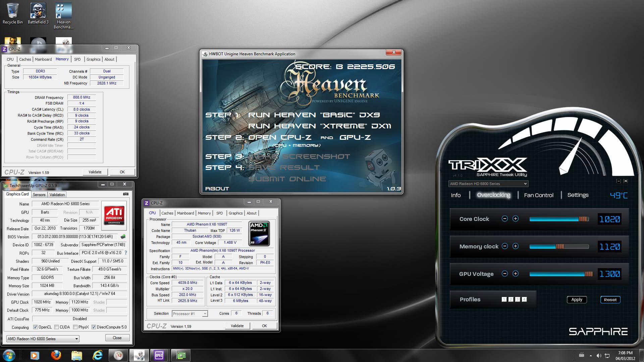Switch to CPU-Z taskbar button

click(159, 355)
